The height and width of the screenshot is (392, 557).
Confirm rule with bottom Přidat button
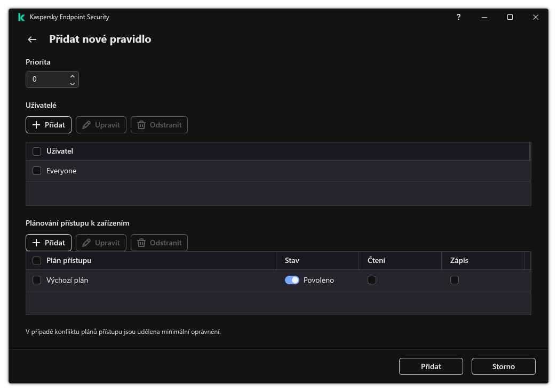[431, 366]
